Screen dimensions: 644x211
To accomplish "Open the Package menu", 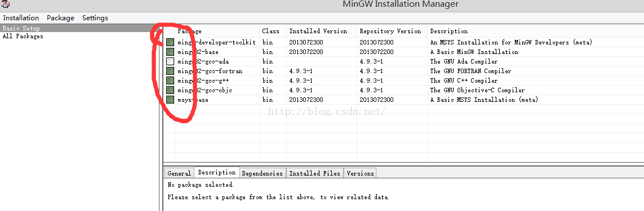I will (60, 17).
